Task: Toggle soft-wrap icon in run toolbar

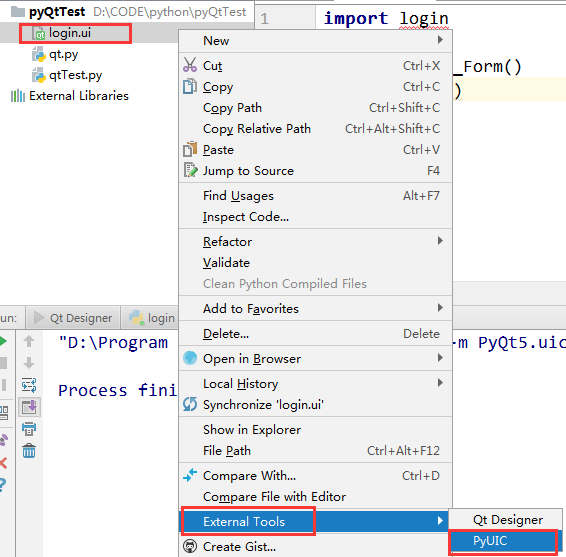Action: click(29, 385)
